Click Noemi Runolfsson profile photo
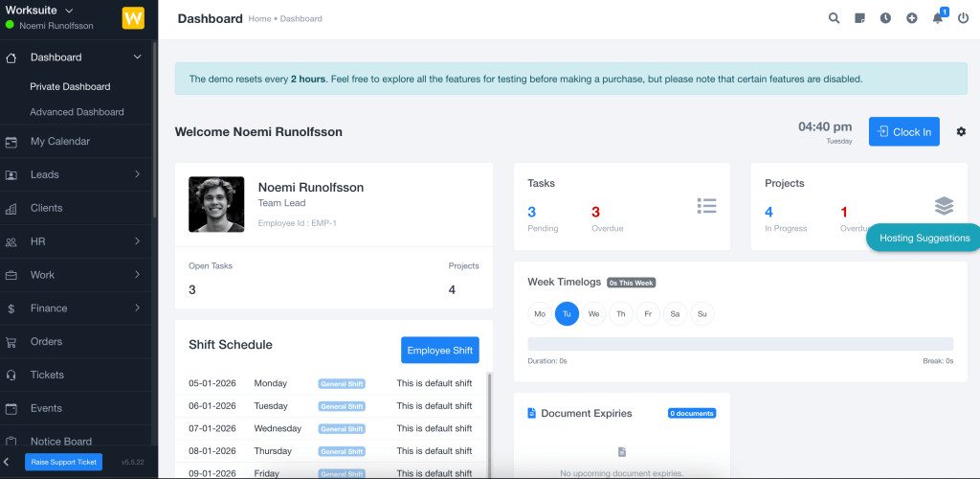 coord(216,204)
